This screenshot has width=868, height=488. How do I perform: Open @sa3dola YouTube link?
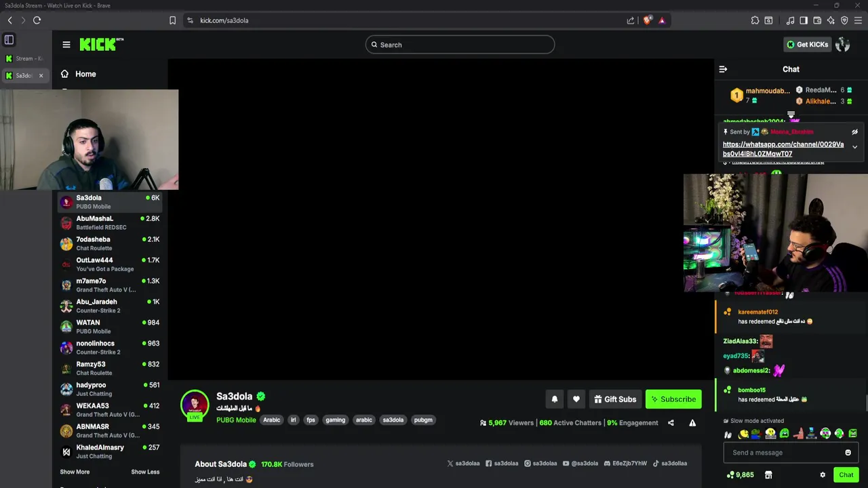click(x=580, y=464)
